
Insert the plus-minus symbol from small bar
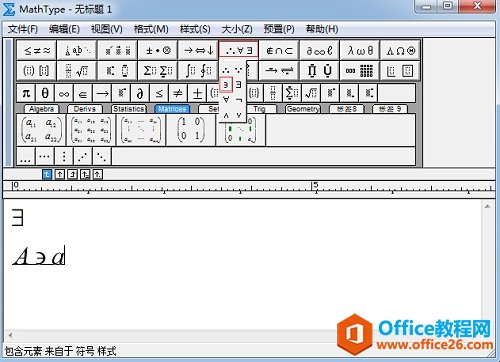click(197, 93)
